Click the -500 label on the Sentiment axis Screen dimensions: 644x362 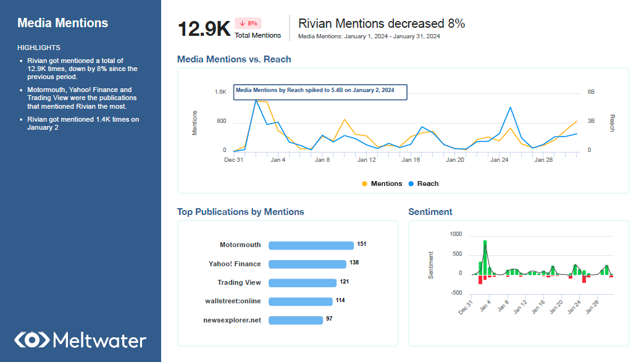[x=456, y=293]
